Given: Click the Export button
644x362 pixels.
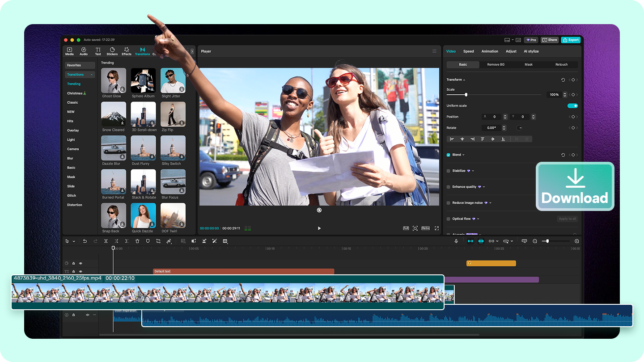Looking at the screenshot, I should click(571, 40).
